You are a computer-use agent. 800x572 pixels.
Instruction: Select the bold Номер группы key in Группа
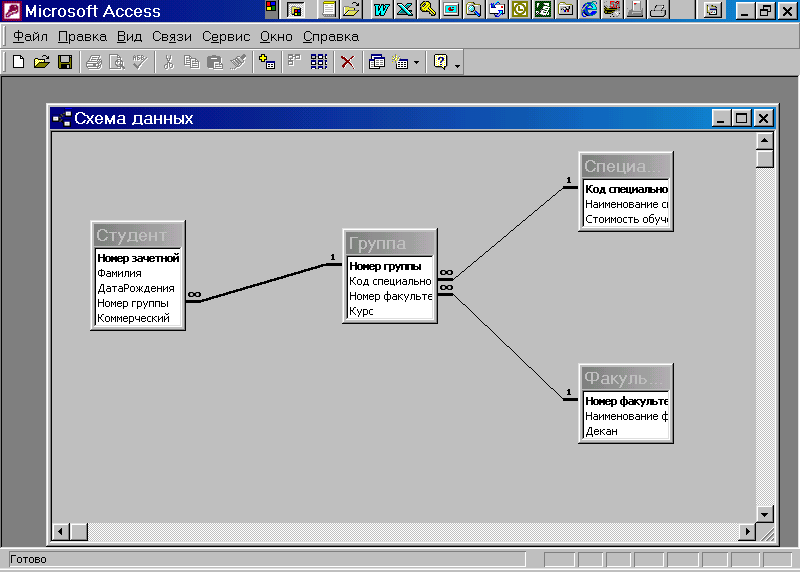coord(390,266)
